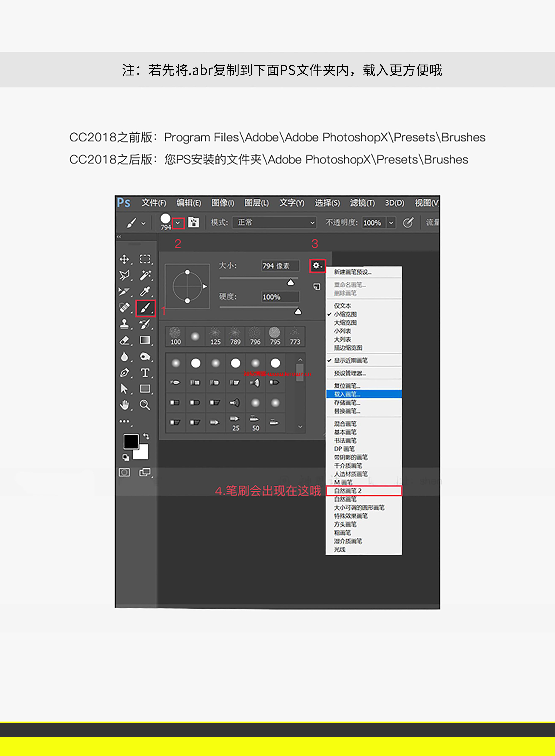Select the Type tool
Image resolution: width=555 pixels, height=756 pixels.
[x=145, y=373]
